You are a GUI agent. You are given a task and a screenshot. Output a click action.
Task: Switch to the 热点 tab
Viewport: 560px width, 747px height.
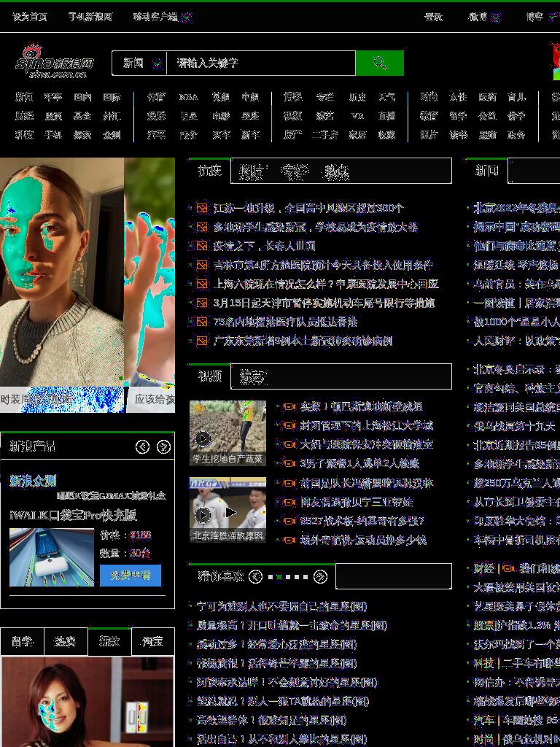click(x=337, y=171)
